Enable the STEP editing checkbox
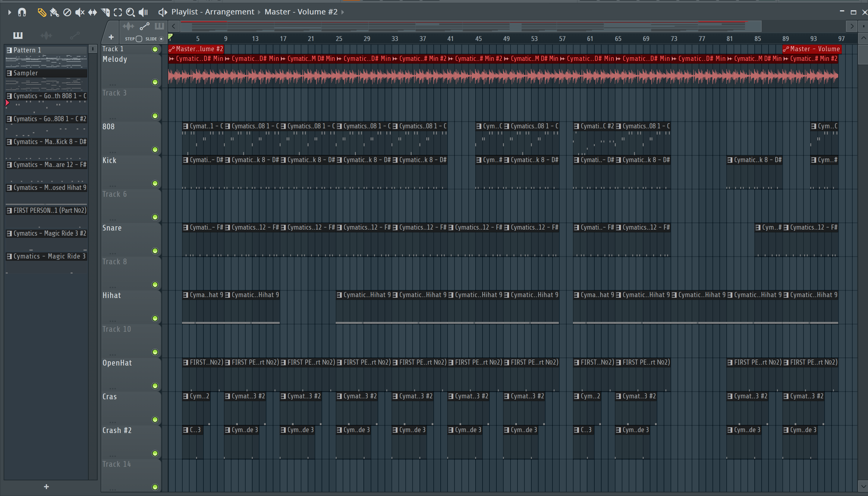Viewport: 868px width, 496px height. click(x=139, y=39)
